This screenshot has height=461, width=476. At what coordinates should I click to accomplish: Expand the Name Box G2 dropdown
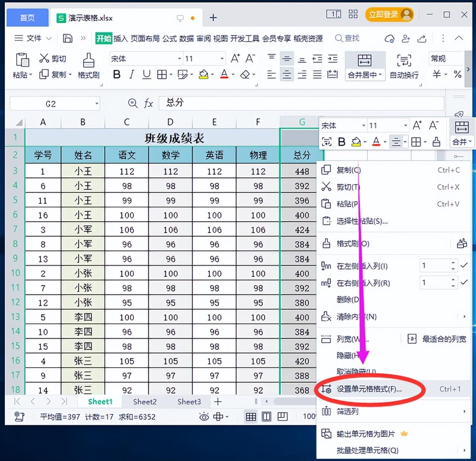point(97,104)
